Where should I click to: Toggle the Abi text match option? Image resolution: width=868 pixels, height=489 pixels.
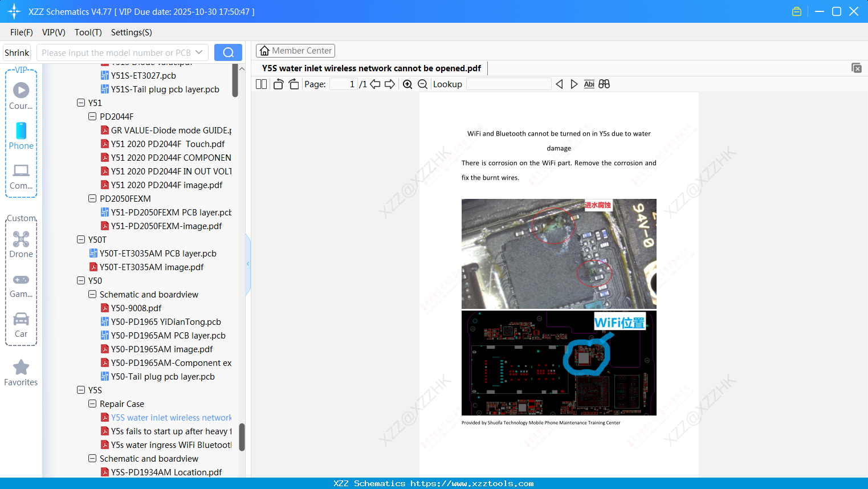coord(589,84)
